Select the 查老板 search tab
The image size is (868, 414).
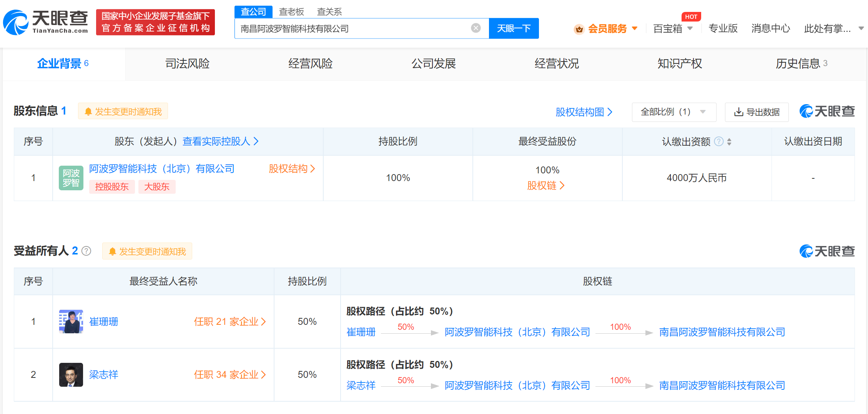click(291, 12)
